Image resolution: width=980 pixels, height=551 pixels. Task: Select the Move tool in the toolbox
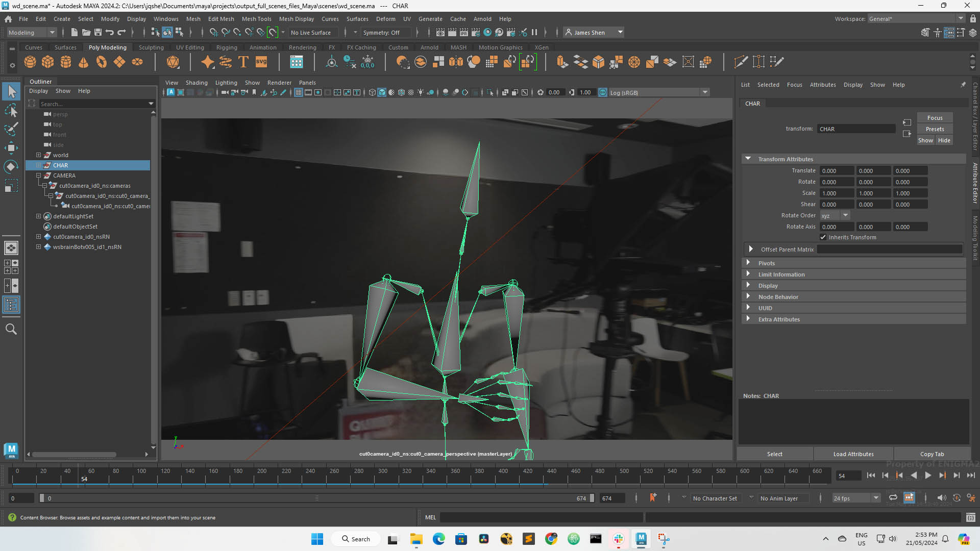(x=11, y=148)
